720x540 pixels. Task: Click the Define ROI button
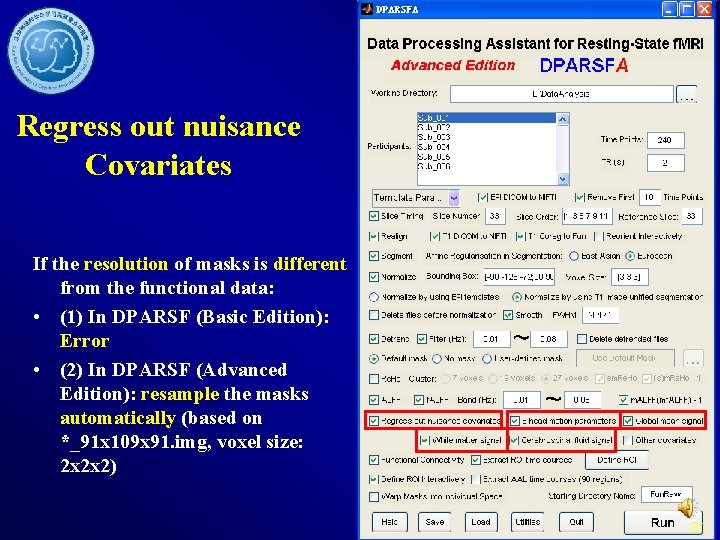(x=617, y=460)
